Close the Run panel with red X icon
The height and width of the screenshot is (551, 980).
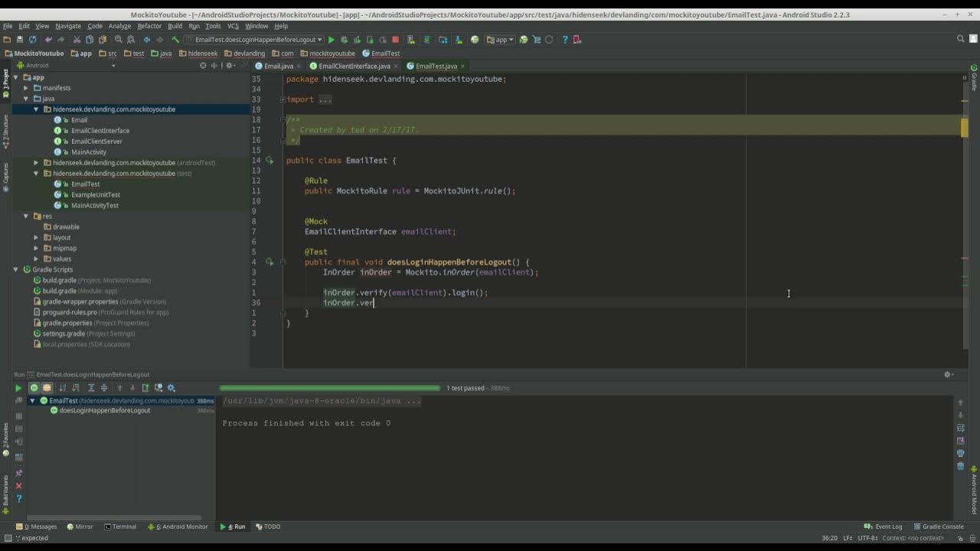click(x=19, y=486)
